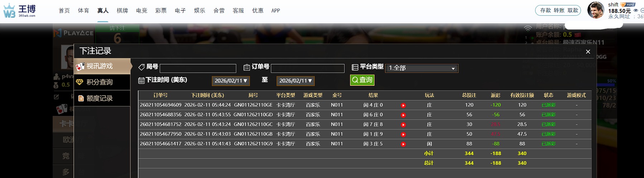The width and height of the screenshot is (644, 178).
Task: Select the 视讯游戏 sidebar tab
Action: pos(100,66)
